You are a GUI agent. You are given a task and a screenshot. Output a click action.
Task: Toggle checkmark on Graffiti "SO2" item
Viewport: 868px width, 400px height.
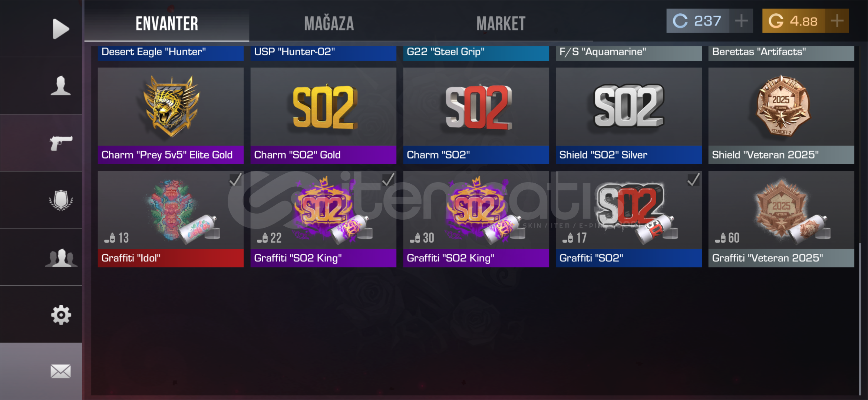coord(693,180)
